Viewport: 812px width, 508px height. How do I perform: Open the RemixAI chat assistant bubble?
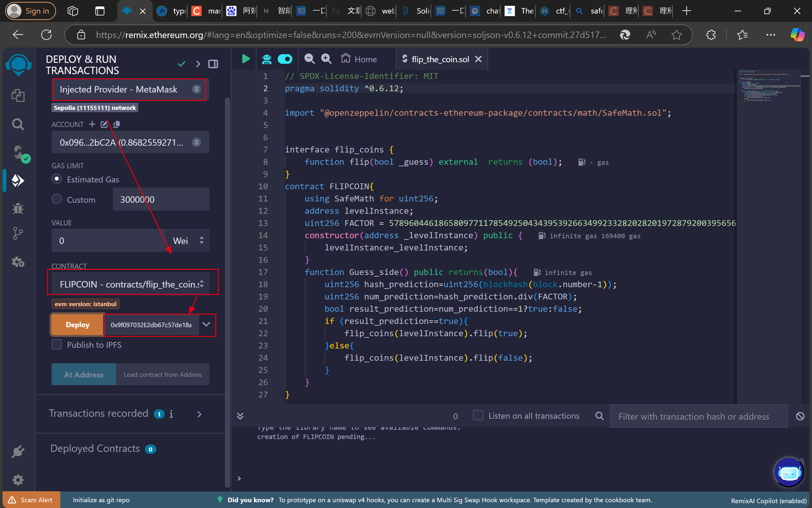(x=789, y=473)
